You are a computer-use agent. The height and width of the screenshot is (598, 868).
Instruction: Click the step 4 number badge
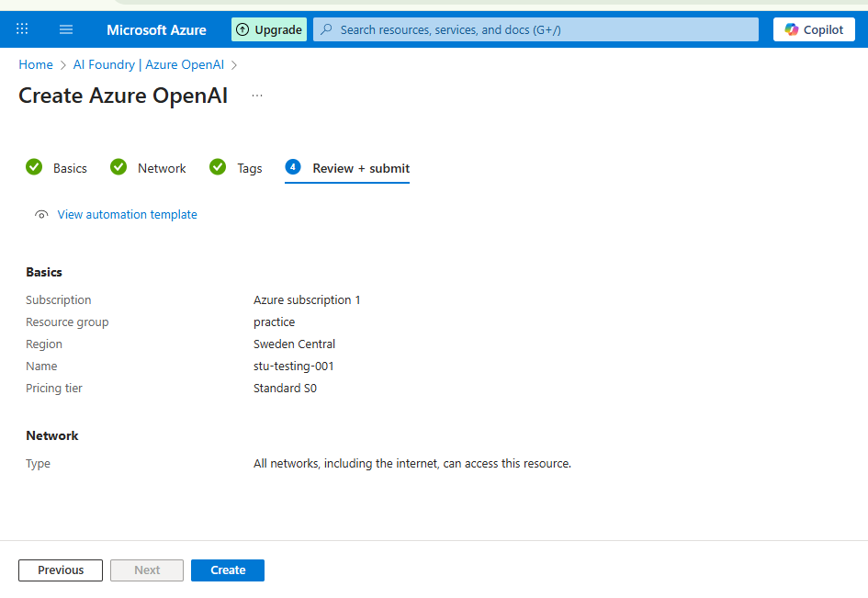[x=293, y=166]
